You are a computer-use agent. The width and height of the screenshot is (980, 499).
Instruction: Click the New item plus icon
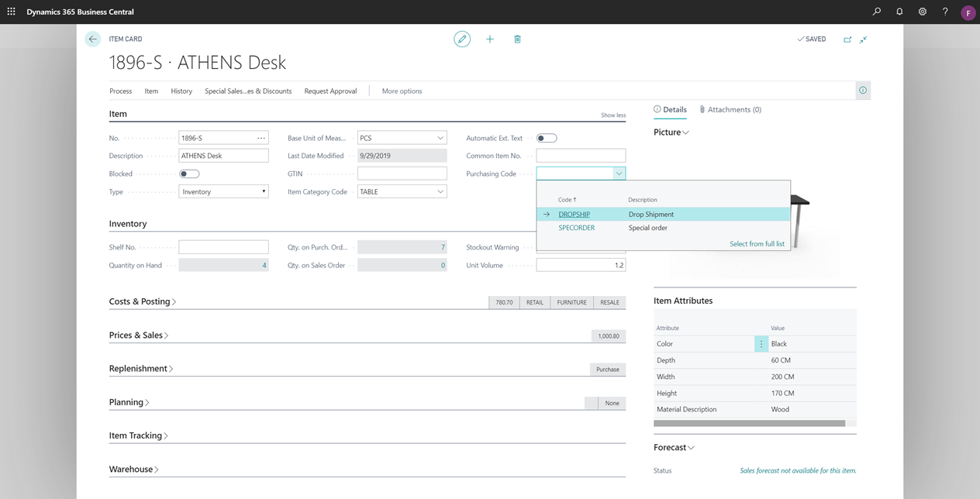tap(489, 38)
